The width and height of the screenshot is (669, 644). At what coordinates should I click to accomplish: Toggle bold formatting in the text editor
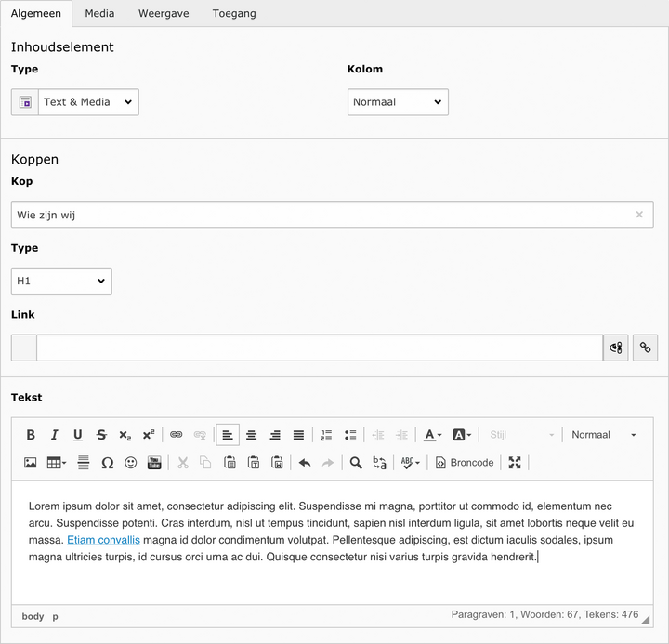click(31, 435)
